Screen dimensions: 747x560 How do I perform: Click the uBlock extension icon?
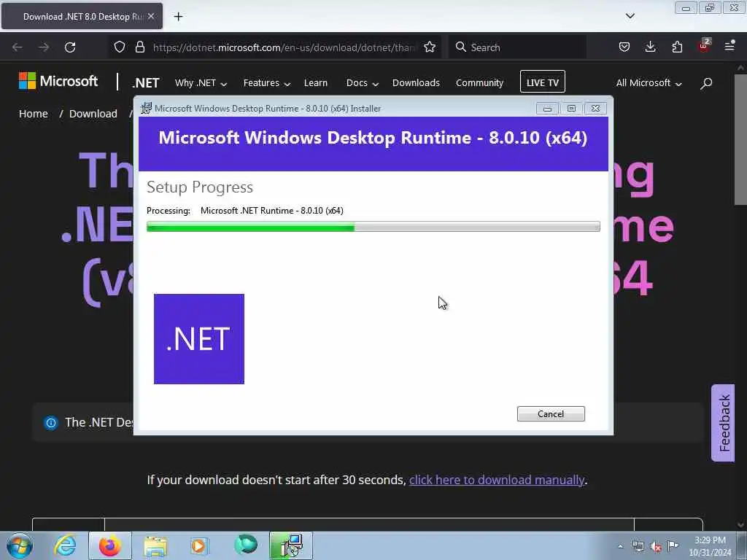[704, 46]
